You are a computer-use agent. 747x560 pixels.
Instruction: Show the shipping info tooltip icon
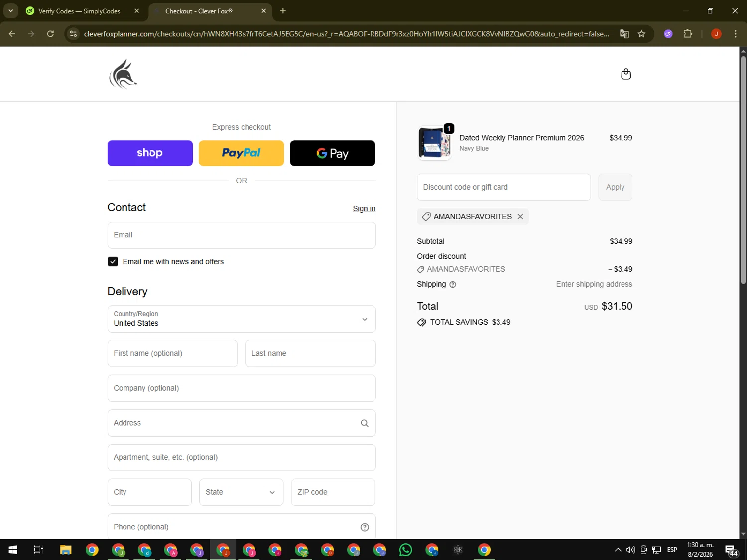(453, 285)
